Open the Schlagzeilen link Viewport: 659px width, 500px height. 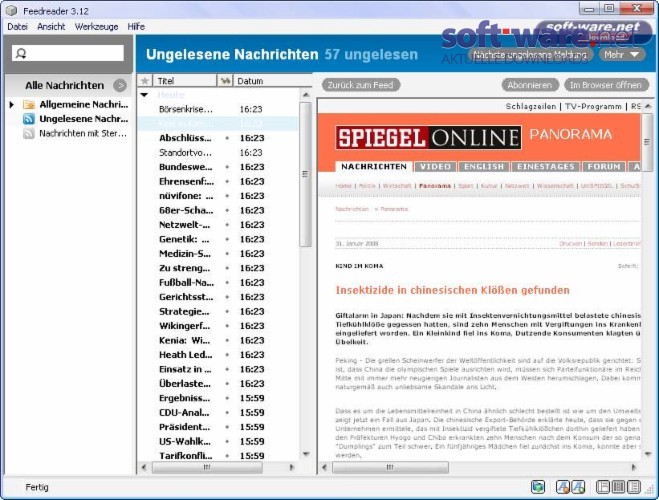(531, 106)
